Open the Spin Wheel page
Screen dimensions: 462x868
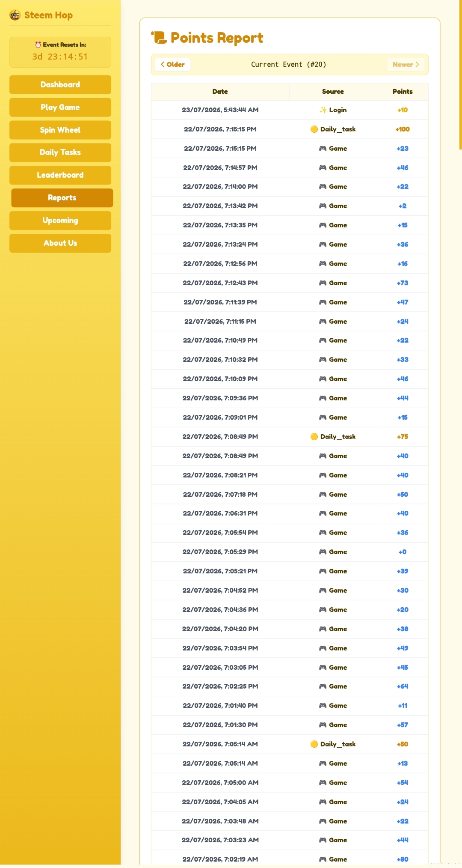[60, 130]
